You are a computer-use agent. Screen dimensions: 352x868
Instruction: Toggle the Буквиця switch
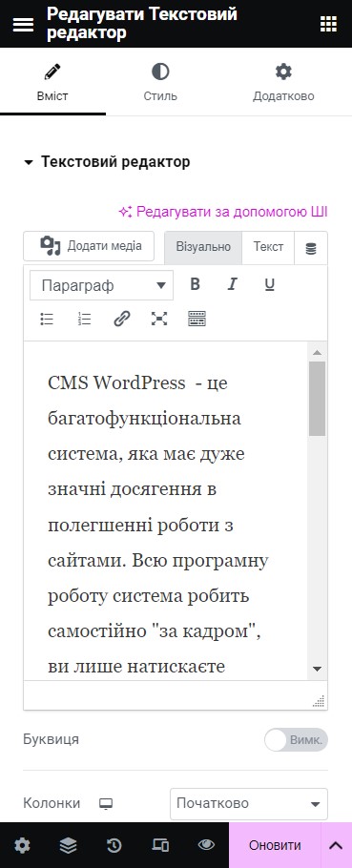[x=296, y=740]
